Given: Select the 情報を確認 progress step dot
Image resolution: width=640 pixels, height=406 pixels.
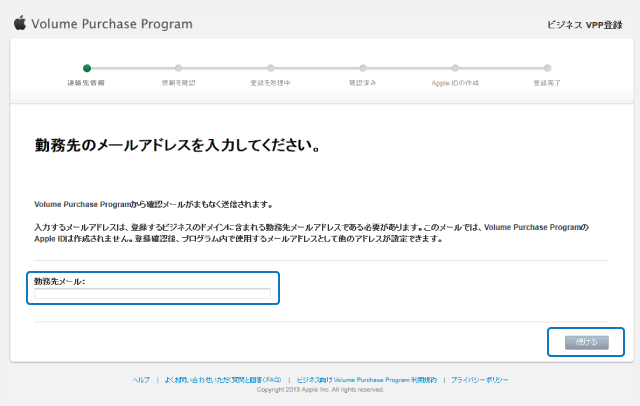Looking at the screenshot, I should click(x=178, y=68).
